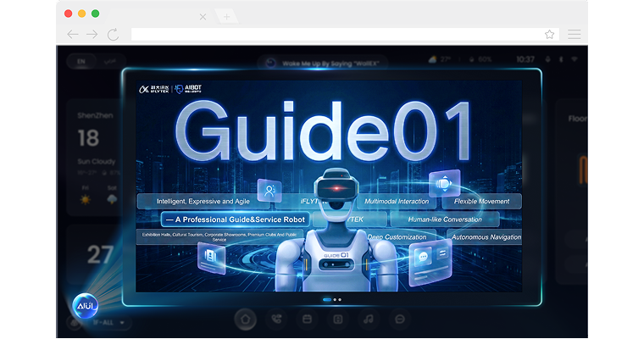Open the chat bubble icon in dock
This screenshot has width=644, height=339.
click(398, 320)
